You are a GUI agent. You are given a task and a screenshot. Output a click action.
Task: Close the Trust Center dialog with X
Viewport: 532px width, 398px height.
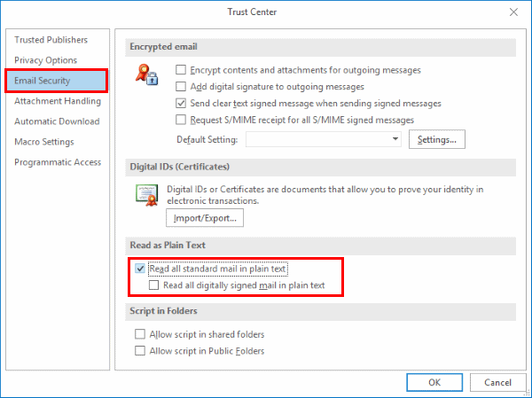coord(513,12)
